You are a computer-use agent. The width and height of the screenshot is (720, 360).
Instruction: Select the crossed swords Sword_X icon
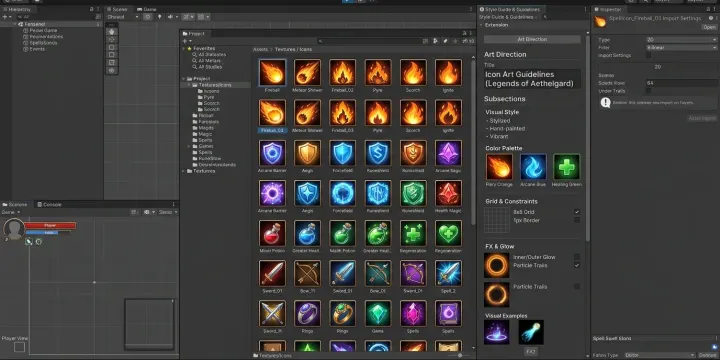point(272,314)
